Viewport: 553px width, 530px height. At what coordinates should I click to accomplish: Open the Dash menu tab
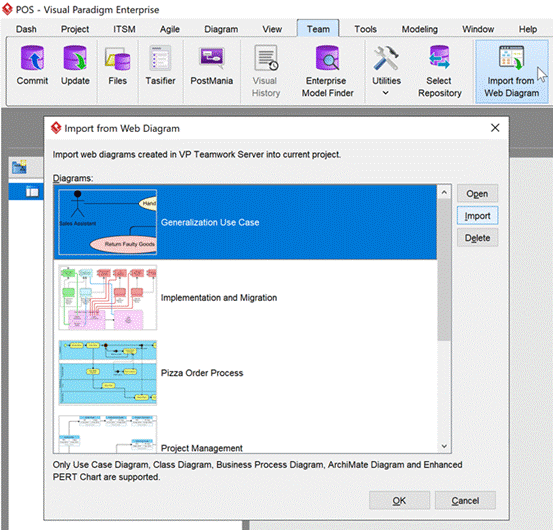click(26, 29)
